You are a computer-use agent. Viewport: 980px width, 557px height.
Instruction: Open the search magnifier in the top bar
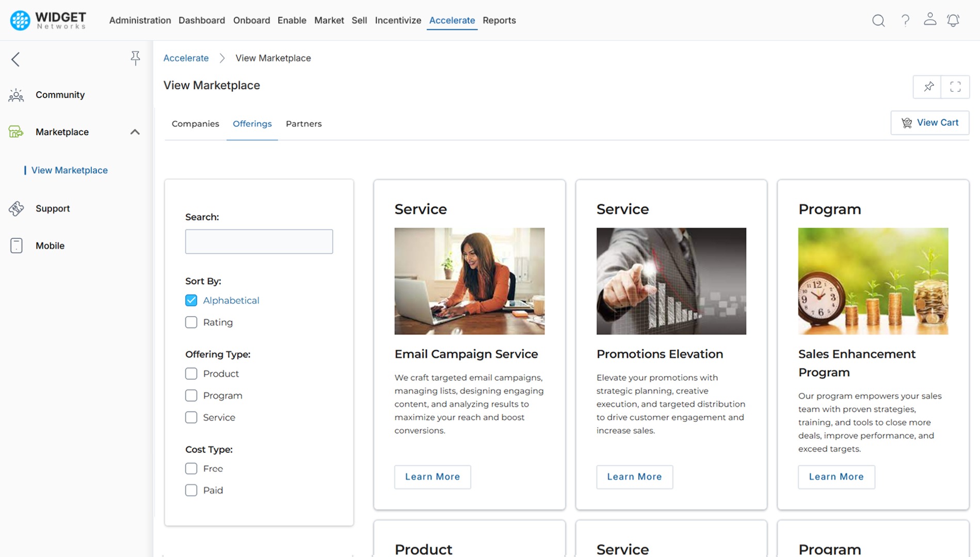coord(878,21)
